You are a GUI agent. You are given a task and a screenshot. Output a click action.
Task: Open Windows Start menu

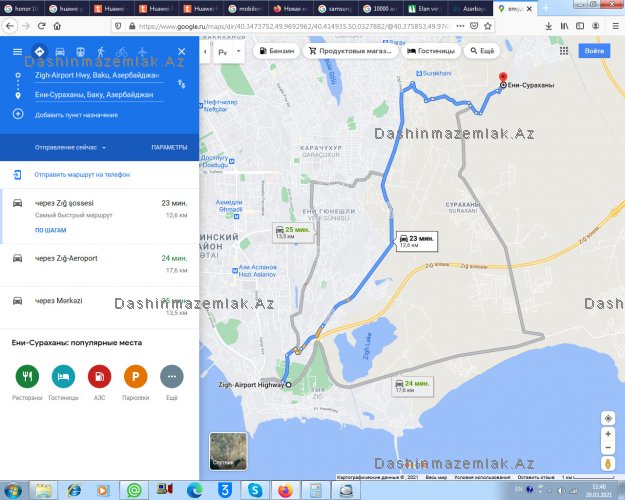coord(12,490)
